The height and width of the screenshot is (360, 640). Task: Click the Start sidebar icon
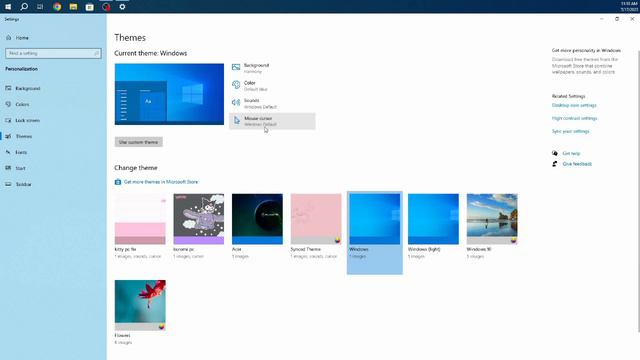[x=8, y=168]
